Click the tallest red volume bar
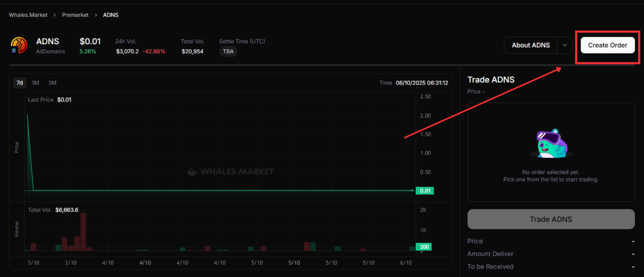 coord(83,232)
